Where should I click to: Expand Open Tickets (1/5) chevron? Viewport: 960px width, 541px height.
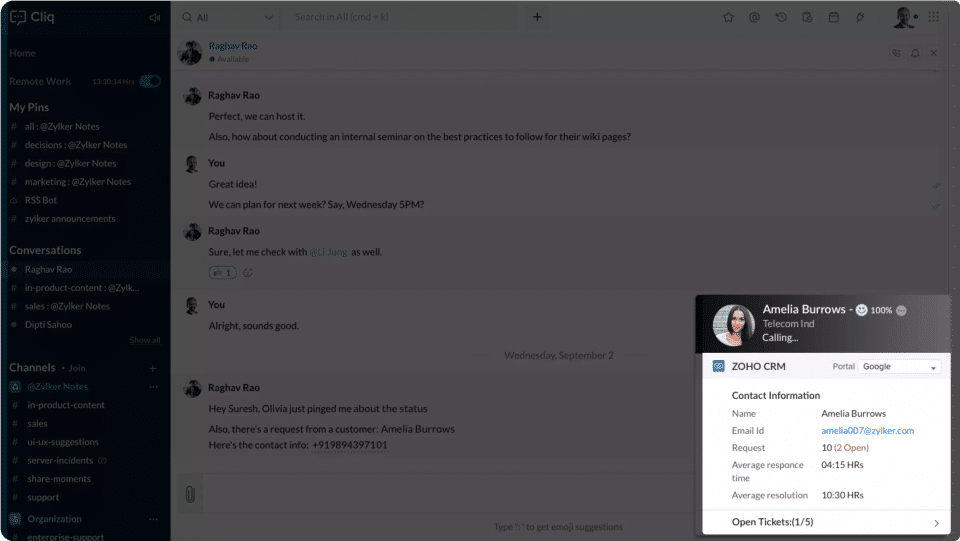[x=936, y=523]
